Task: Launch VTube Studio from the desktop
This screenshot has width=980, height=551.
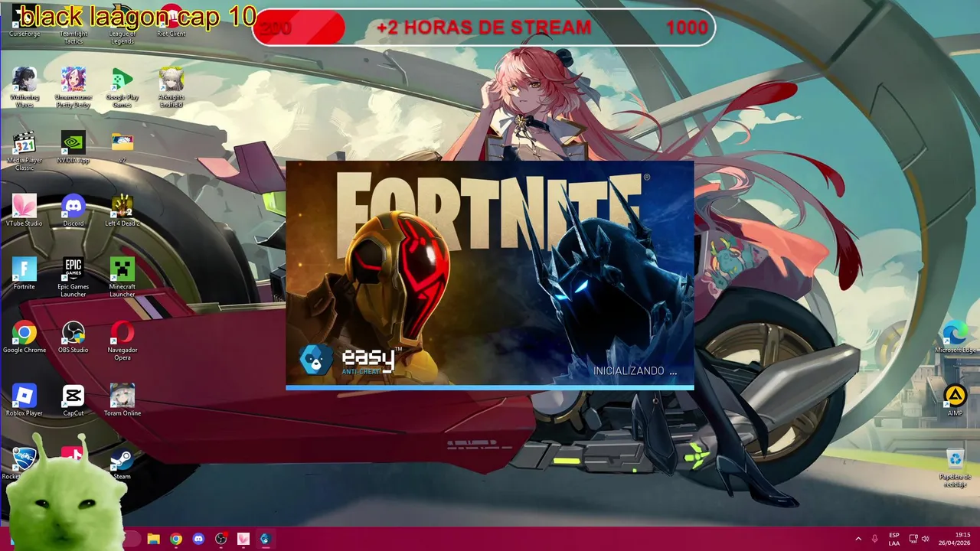Action: 24,210
